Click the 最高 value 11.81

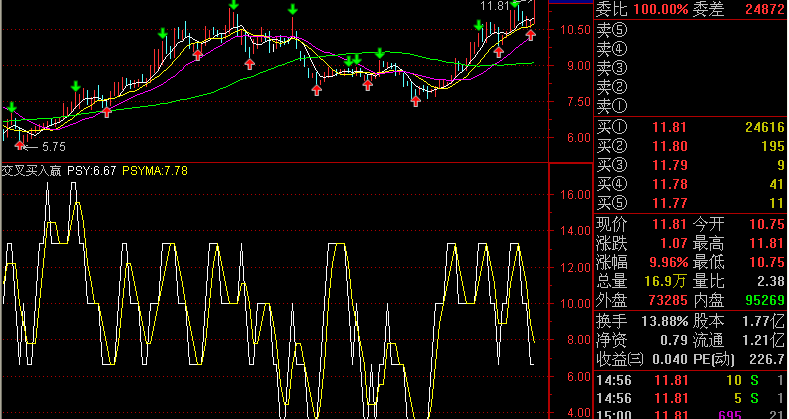(x=767, y=243)
